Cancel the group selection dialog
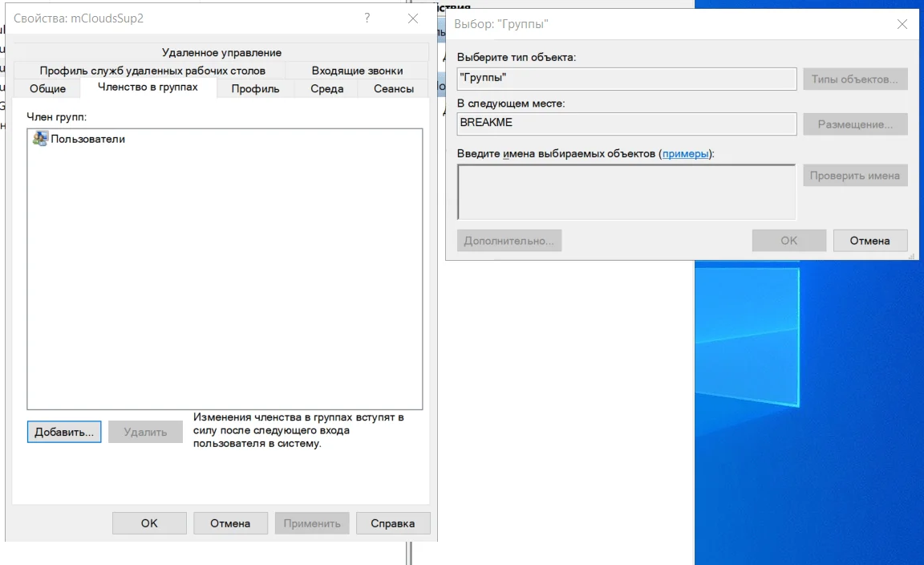 [869, 240]
